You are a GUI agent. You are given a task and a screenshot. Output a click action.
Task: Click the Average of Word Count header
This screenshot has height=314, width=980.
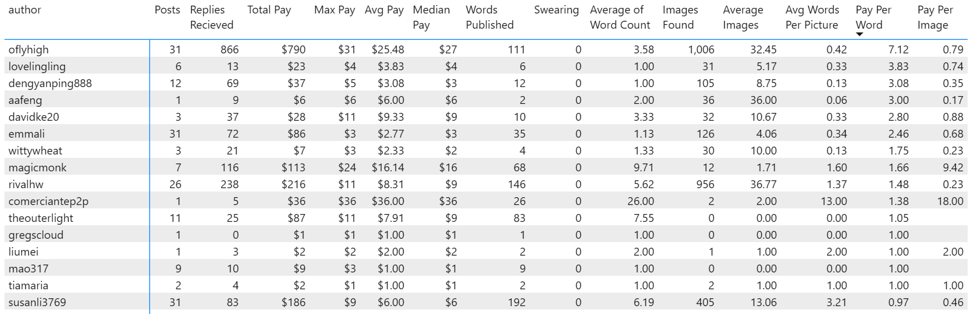click(x=620, y=17)
